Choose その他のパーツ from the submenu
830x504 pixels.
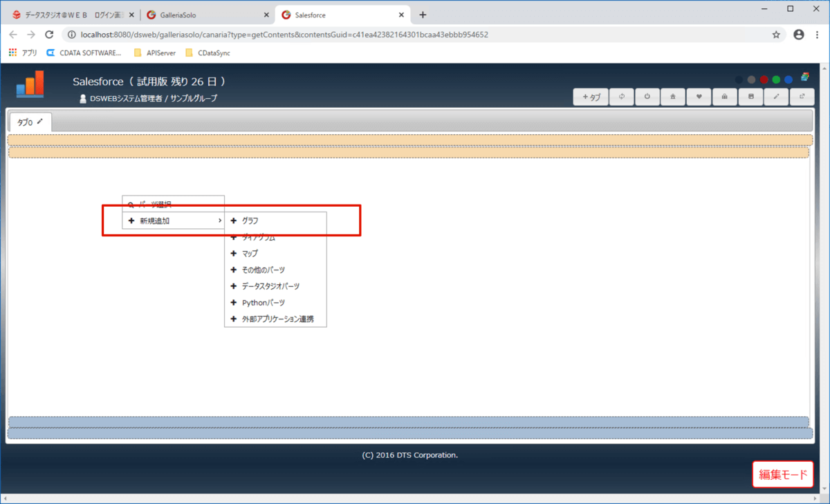point(275,270)
